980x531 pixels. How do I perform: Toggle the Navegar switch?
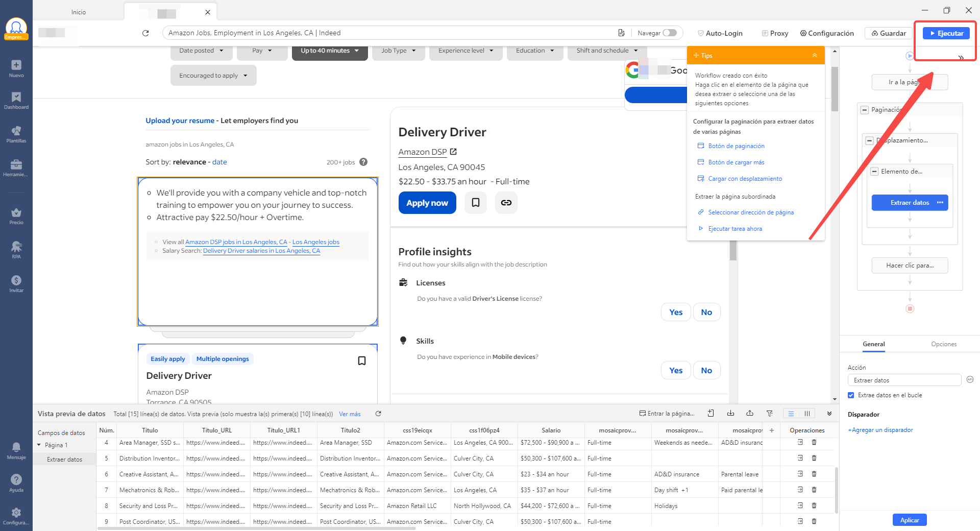coord(670,33)
